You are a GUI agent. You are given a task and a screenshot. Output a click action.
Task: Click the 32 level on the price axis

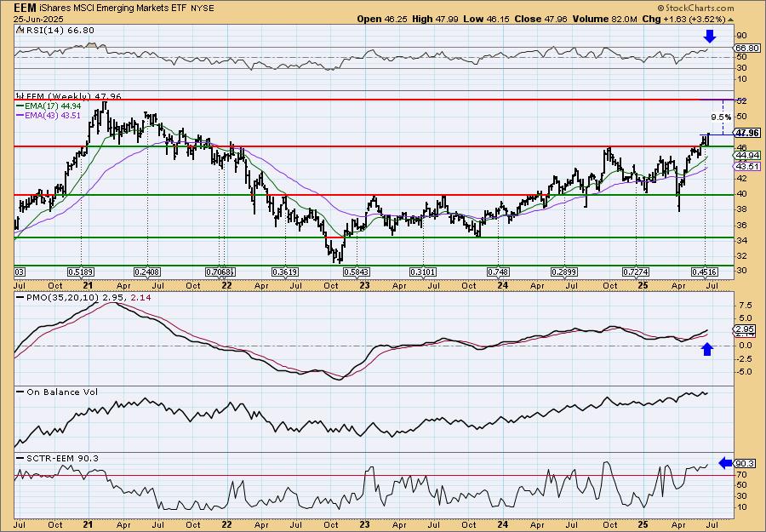tap(741, 256)
